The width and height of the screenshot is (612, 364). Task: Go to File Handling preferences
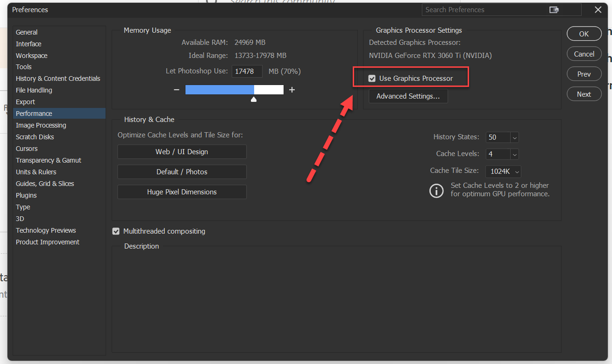34,90
